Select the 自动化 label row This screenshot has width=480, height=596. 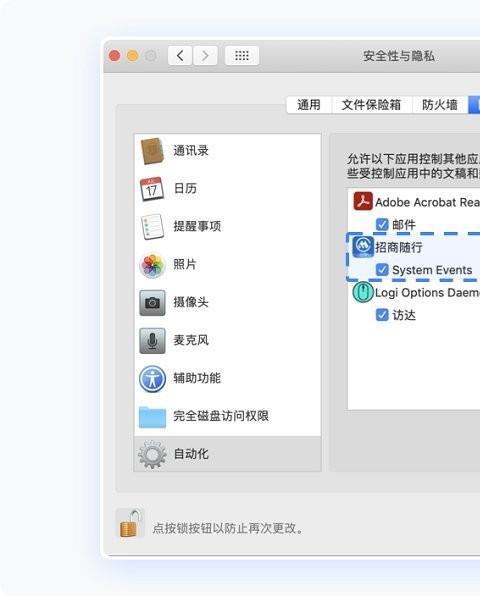click(x=227, y=454)
